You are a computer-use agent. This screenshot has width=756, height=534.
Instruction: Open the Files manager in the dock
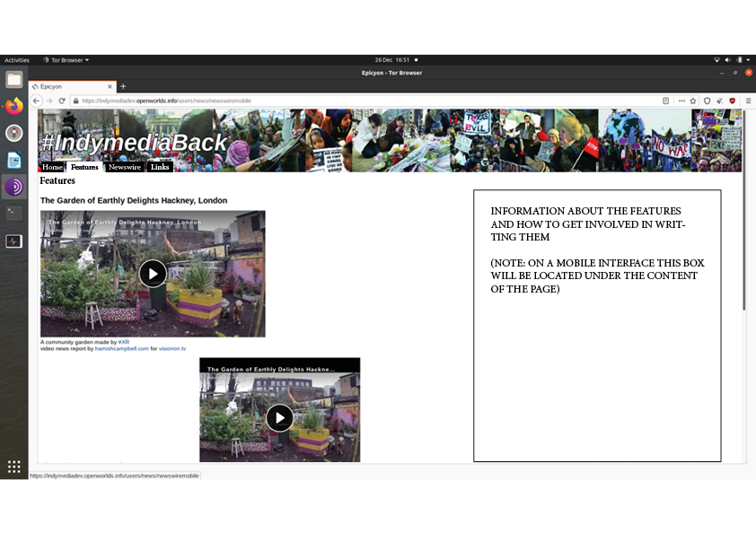(13, 79)
